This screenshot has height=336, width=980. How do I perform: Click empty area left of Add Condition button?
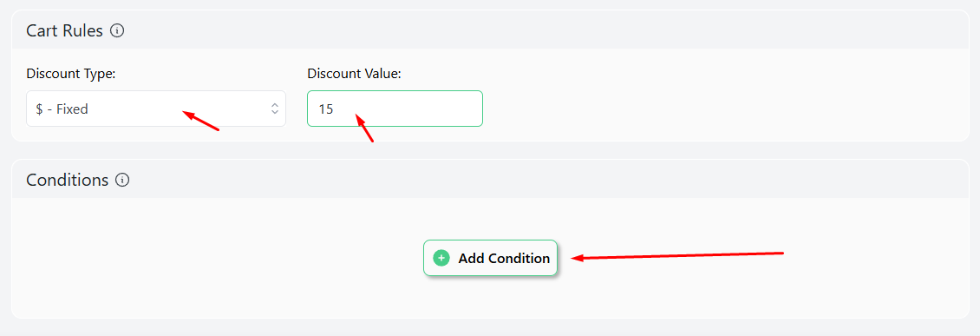click(x=219, y=258)
